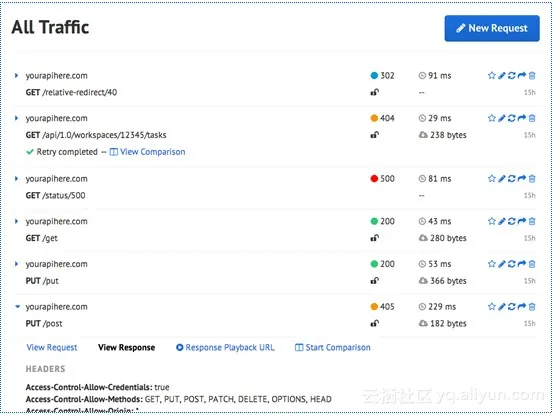Click the unlock icon for PUT /post
555x415 pixels.
[374, 323]
